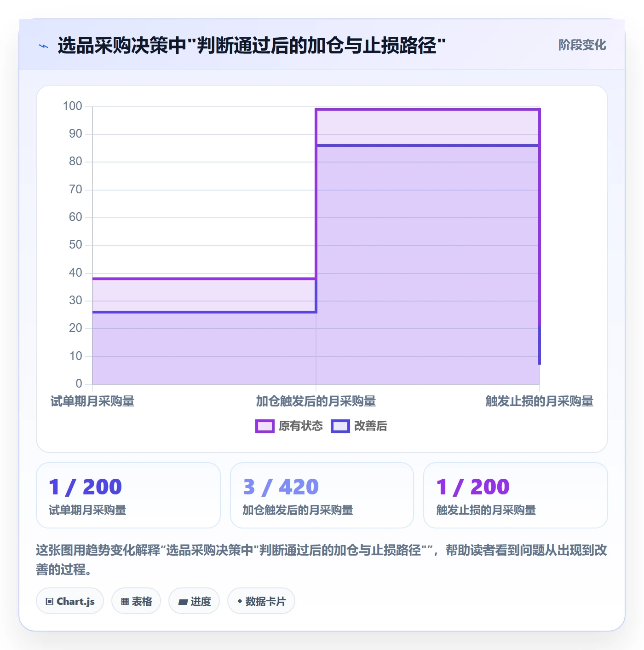Click the 3 / 420 value
The height and width of the screenshot is (650, 644).
[x=281, y=487]
